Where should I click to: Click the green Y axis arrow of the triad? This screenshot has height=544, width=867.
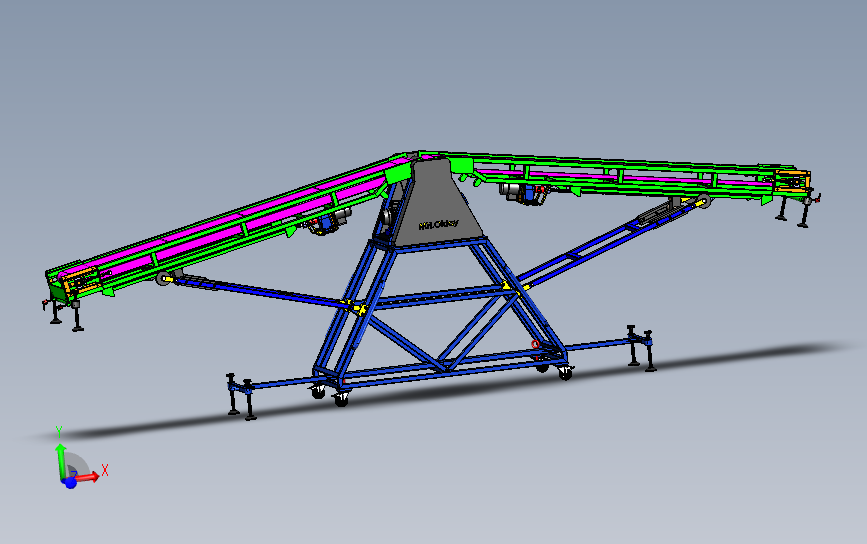click(61, 460)
